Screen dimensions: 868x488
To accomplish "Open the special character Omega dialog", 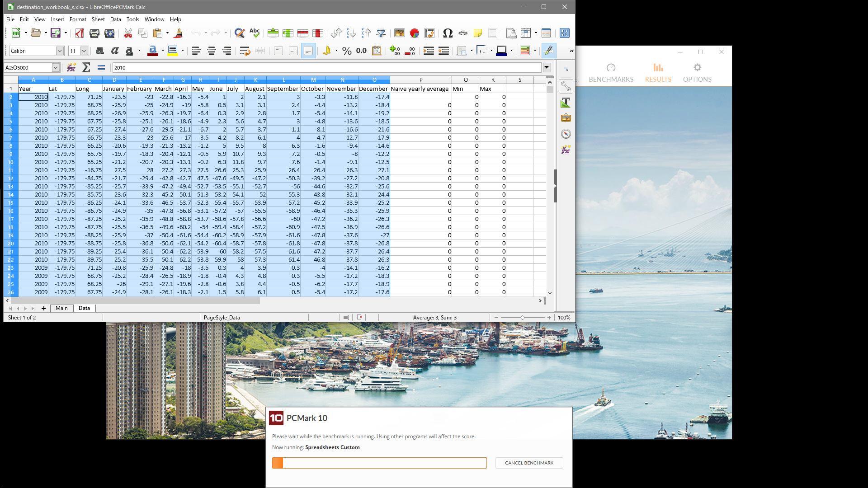I will click(448, 33).
